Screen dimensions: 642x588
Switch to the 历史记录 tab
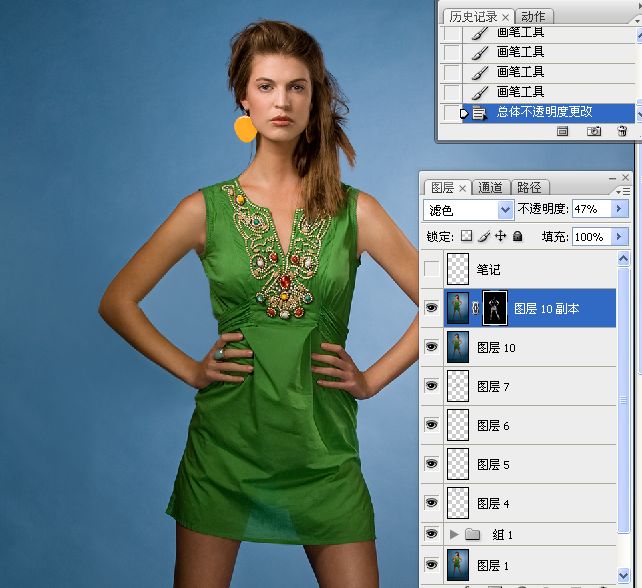tap(473, 17)
